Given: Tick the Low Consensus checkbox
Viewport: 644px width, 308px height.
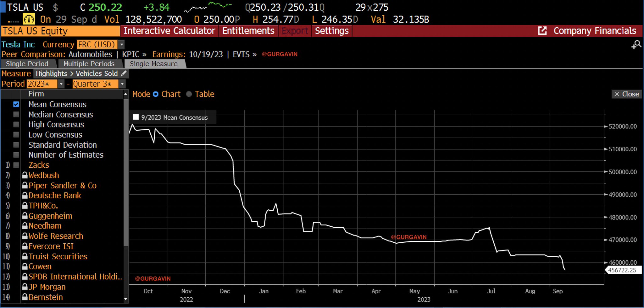Looking at the screenshot, I should [16, 135].
